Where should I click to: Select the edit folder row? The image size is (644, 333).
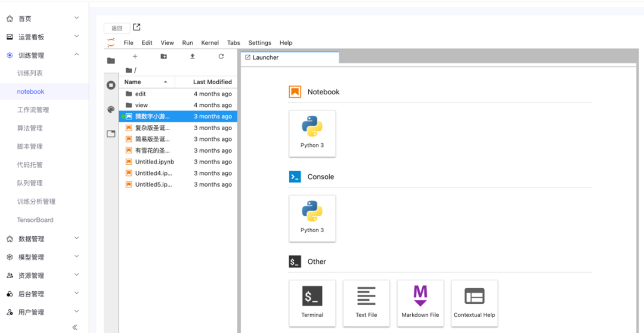coord(178,94)
